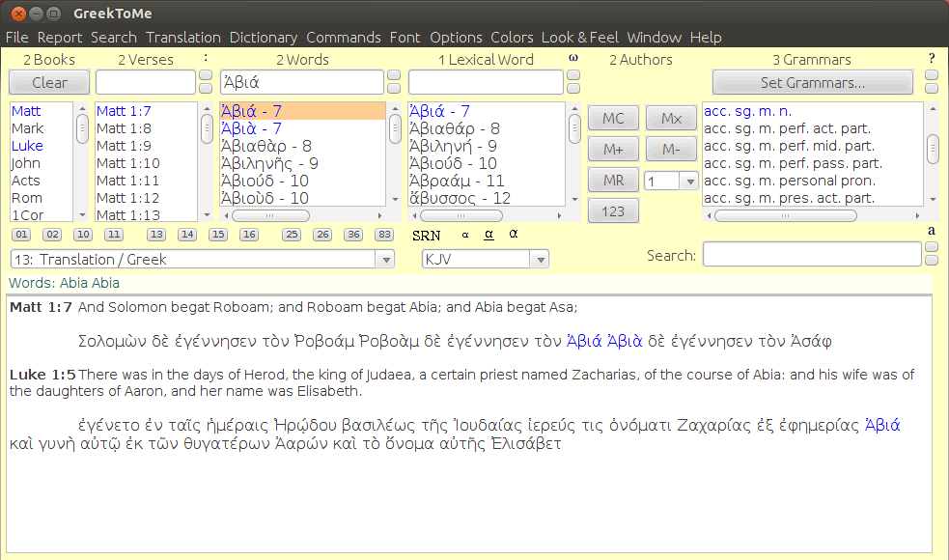
Task: Click inside the Search text field
Action: 811,255
